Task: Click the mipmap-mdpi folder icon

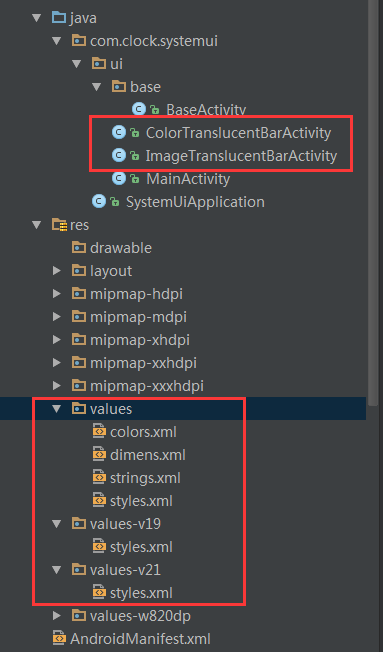Action: click(79, 316)
